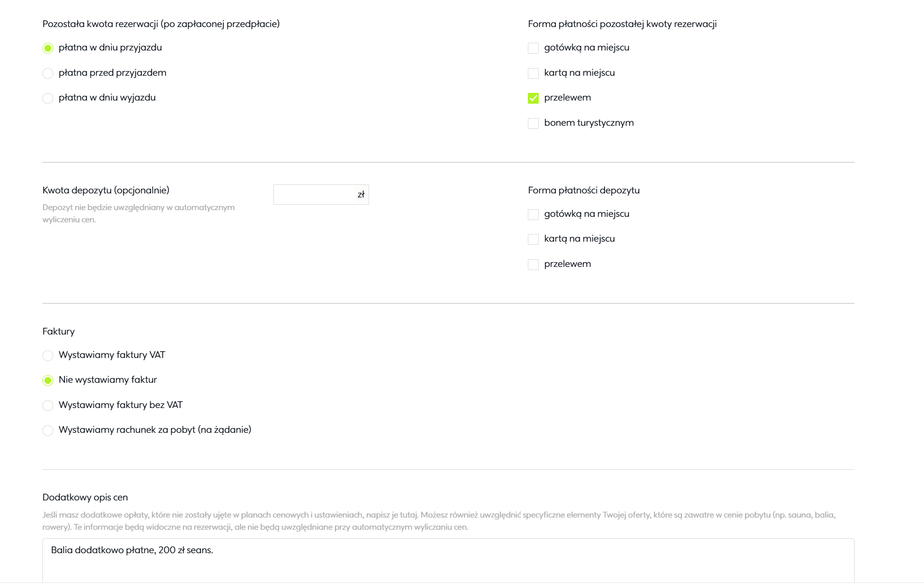Check 'gotówką na miejscu' under deposit payment

(533, 215)
